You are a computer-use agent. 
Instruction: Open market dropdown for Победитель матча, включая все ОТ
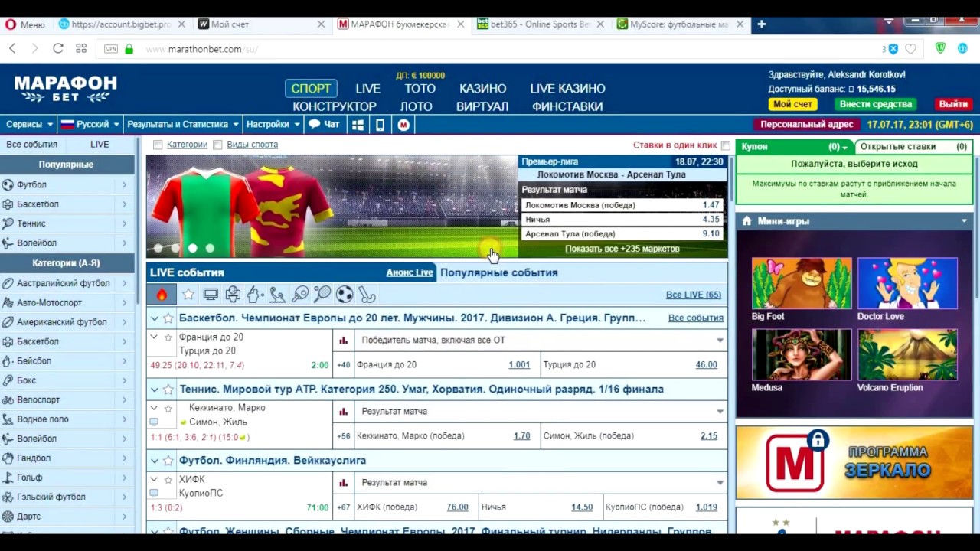pyautogui.click(x=720, y=340)
